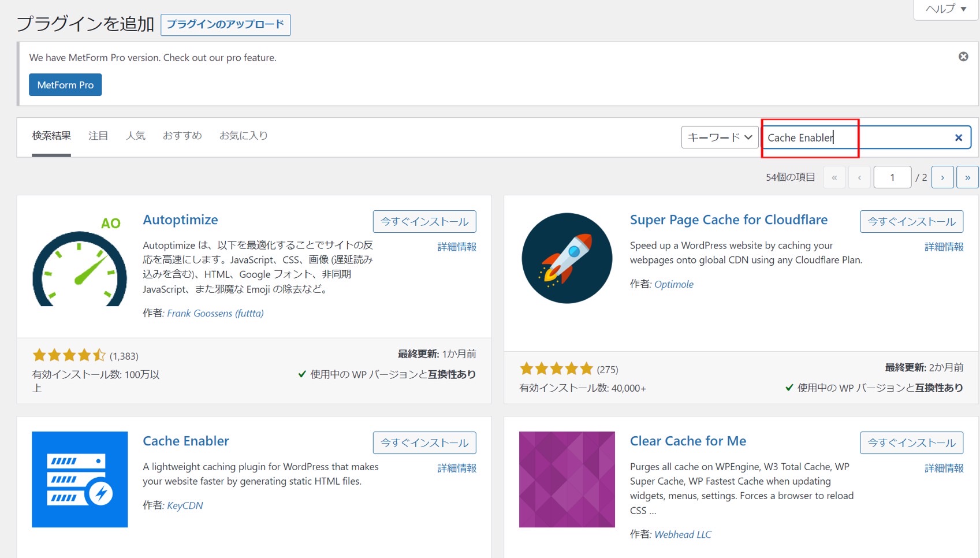The width and height of the screenshot is (980, 558).
Task: Switch to お気に入り tab
Action: pyautogui.click(x=243, y=136)
